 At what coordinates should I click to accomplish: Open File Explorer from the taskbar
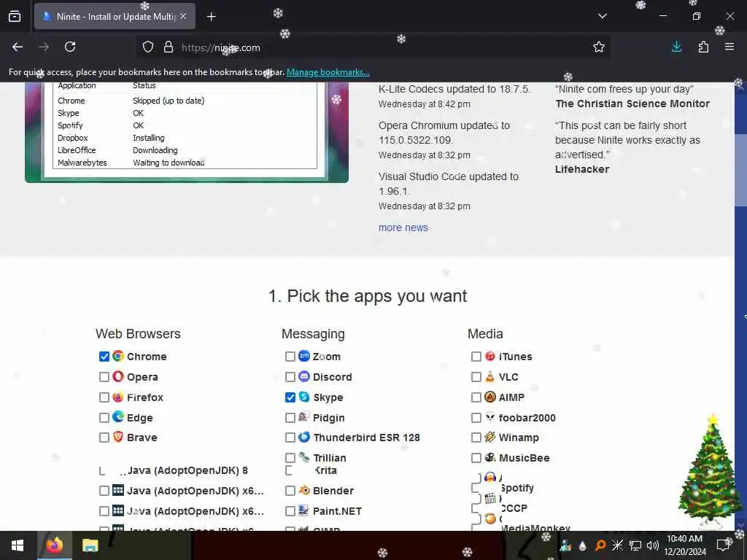click(90, 545)
